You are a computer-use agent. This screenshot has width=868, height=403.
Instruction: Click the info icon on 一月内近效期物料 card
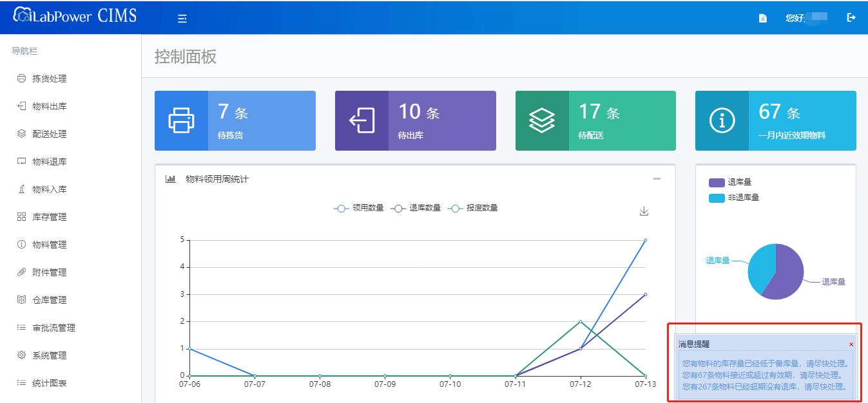[722, 120]
